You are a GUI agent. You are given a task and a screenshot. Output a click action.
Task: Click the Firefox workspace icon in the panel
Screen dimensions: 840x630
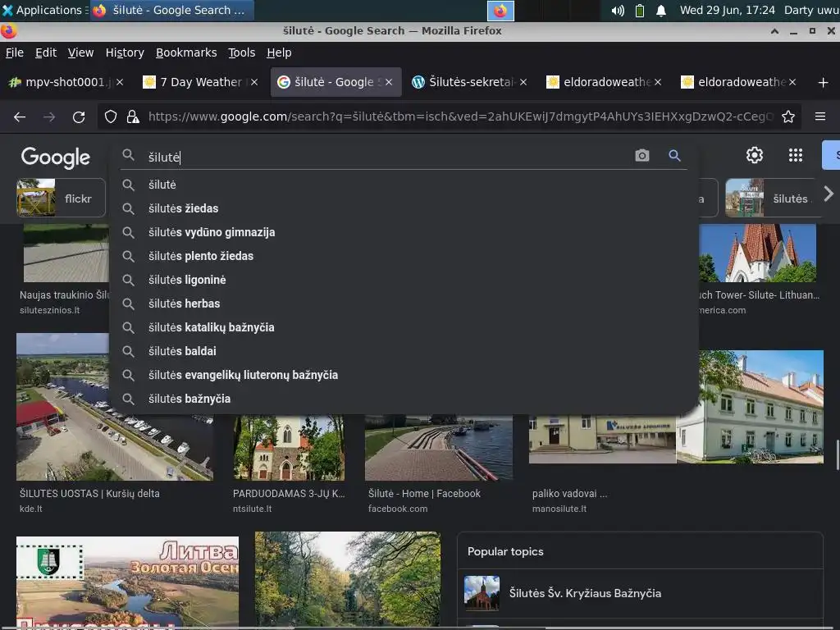[500, 11]
